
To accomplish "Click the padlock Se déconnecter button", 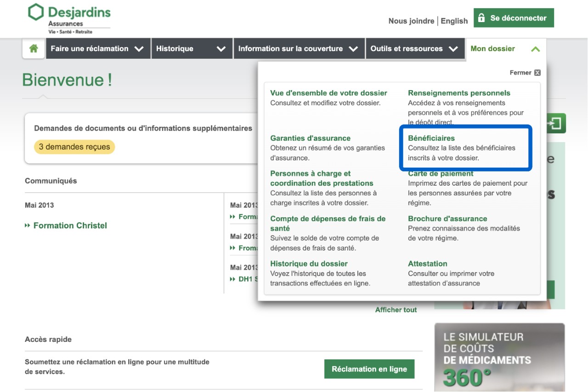I will coord(513,18).
